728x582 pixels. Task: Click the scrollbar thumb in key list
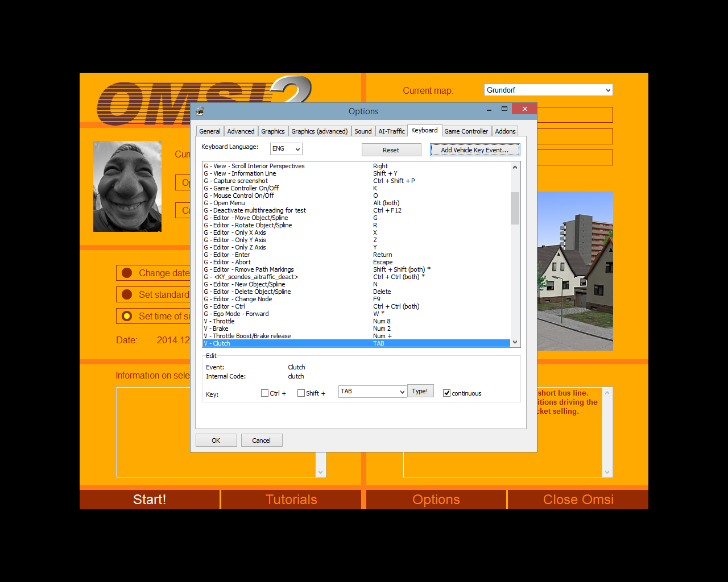tap(515, 208)
